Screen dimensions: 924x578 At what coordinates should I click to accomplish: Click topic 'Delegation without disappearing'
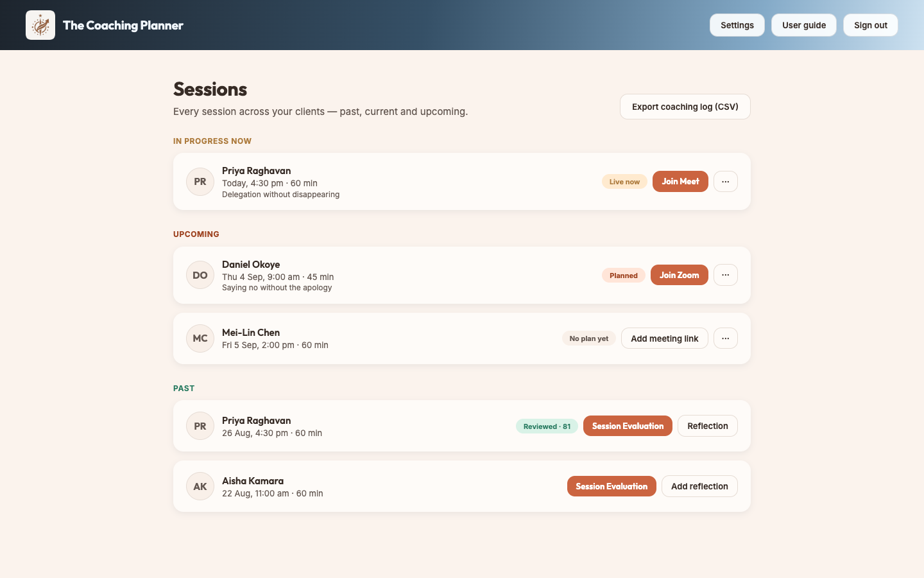tap(281, 195)
